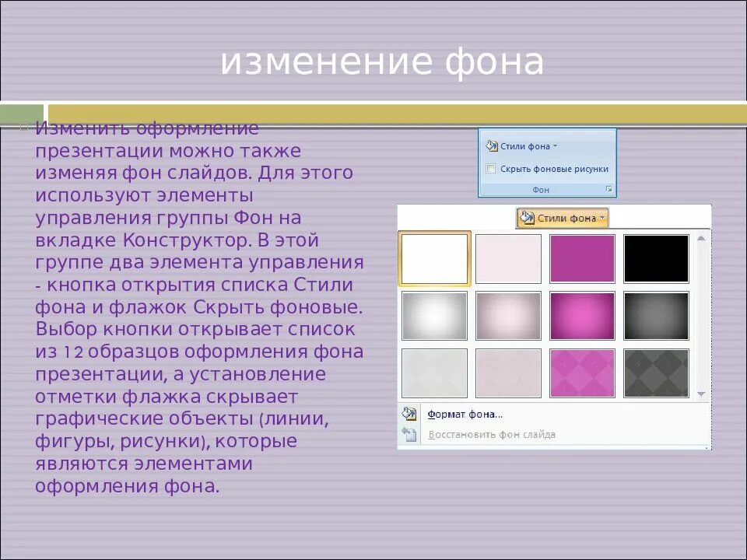
Task: Choose the white radial gradient background style
Action: click(434, 316)
